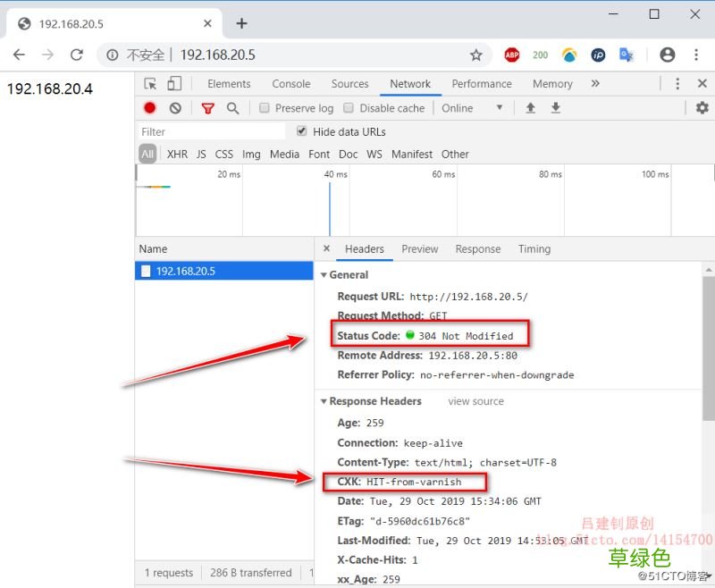Open the ABP Adblock Plus extension
The height and width of the screenshot is (588, 715).
[511, 55]
